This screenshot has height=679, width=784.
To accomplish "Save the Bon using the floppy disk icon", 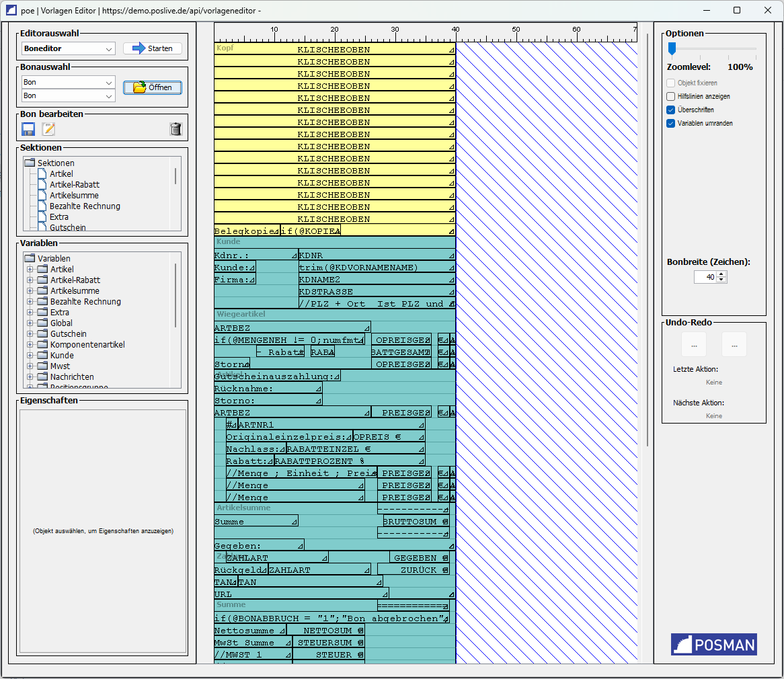I will 28,128.
